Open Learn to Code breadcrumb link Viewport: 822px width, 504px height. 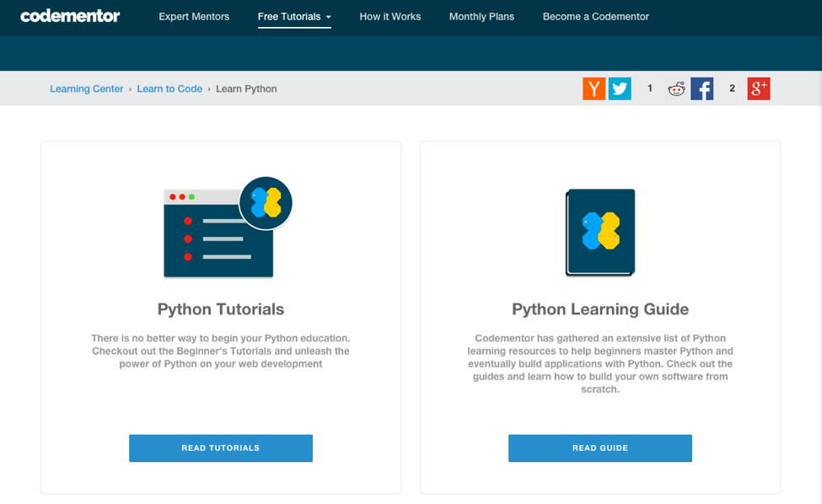pos(169,88)
